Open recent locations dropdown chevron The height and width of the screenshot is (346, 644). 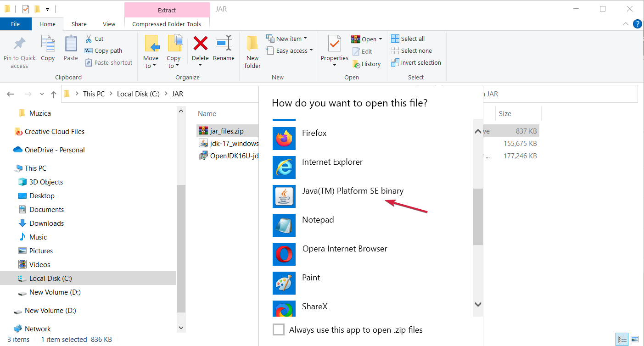tap(42, 94)
